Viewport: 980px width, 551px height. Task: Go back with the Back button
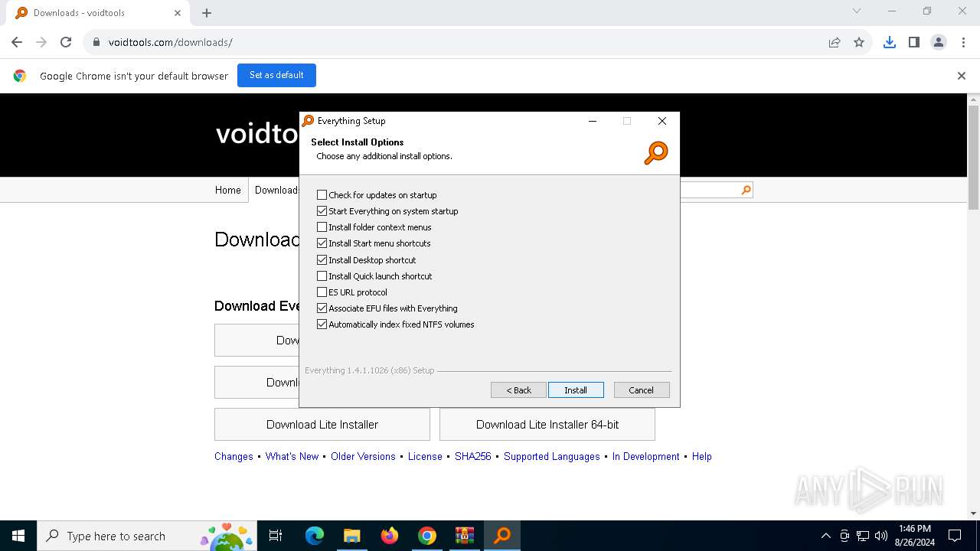click(x=518, y=390)
